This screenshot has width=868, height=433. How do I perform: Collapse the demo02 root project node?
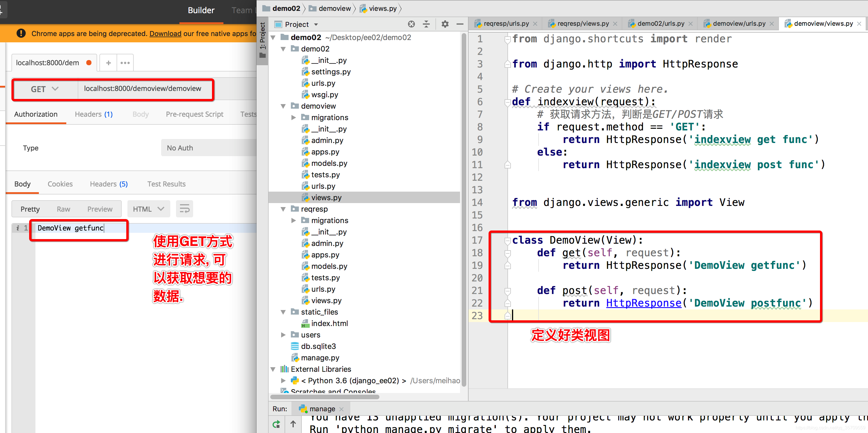tap(273, 37)
